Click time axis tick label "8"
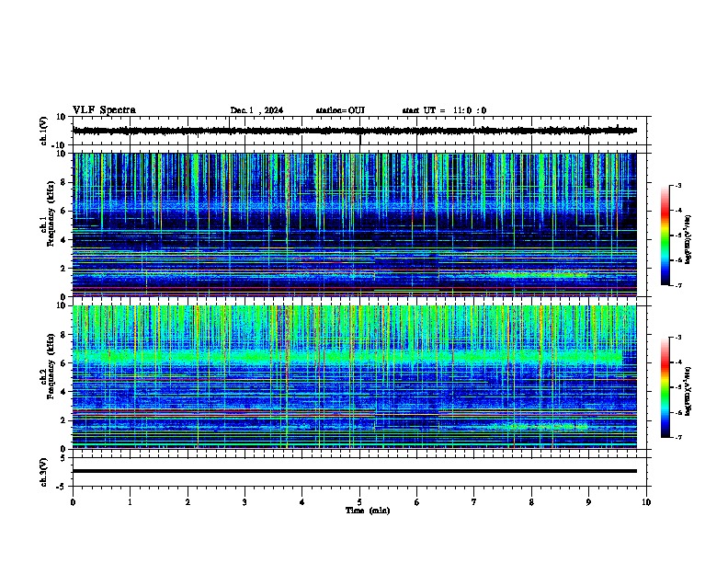The image size is (728, 563). point(531,502)
